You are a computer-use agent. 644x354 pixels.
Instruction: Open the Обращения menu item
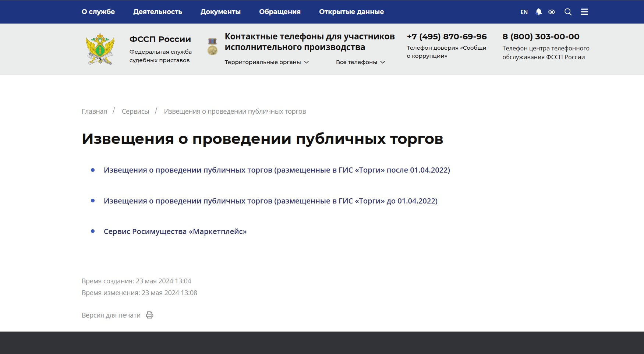click(280, 12)
